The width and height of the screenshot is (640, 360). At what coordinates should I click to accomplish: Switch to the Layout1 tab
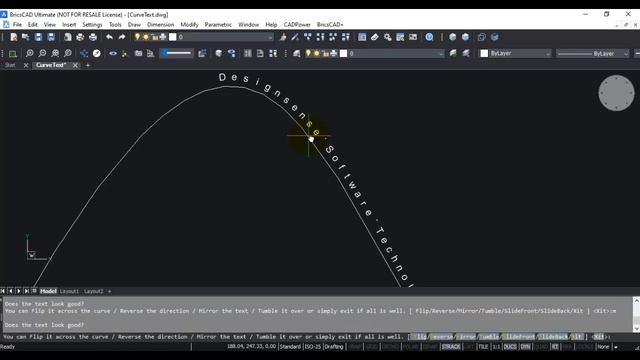pyautogui.click(x=69, y=291)
